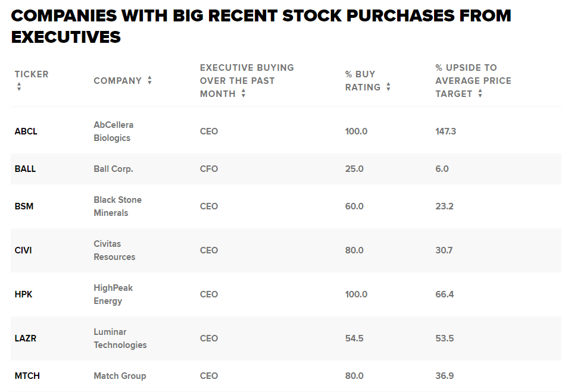This screenshot has height=392, width=562.
Task: Click the 147.3 upside value for ABCL
Action: pyautogui.click(x=445, y=131)
